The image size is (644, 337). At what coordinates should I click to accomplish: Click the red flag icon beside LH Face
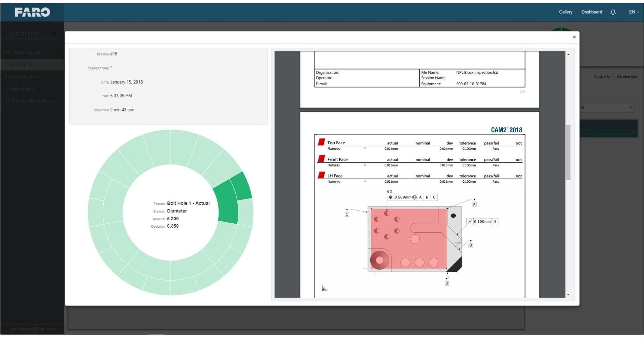coord(321,175)
